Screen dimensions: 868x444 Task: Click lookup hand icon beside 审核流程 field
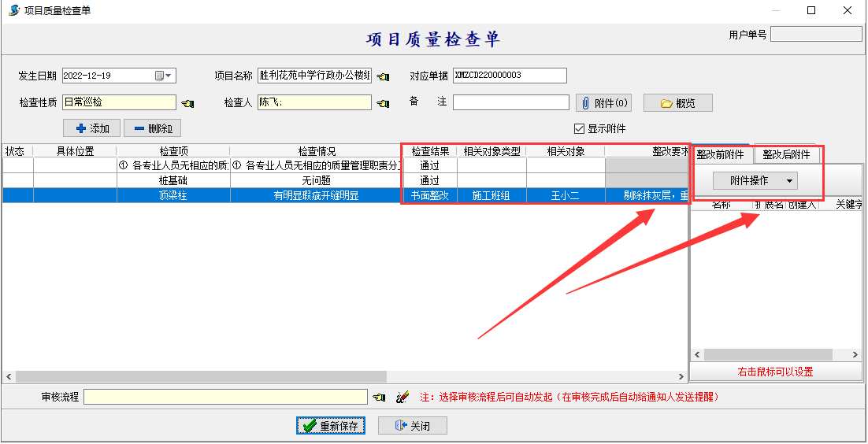click(x=379, y=398)
